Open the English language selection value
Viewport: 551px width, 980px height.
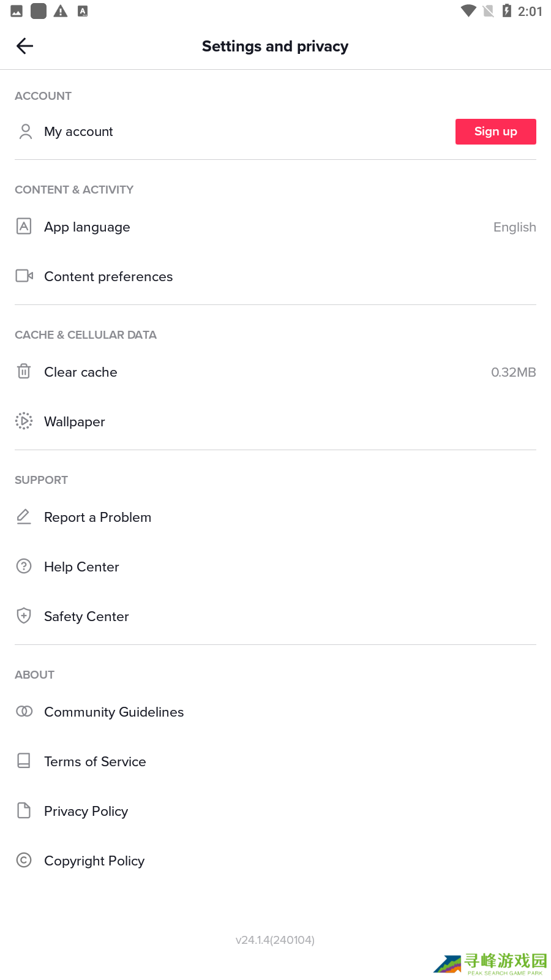(x=514, y=227)
